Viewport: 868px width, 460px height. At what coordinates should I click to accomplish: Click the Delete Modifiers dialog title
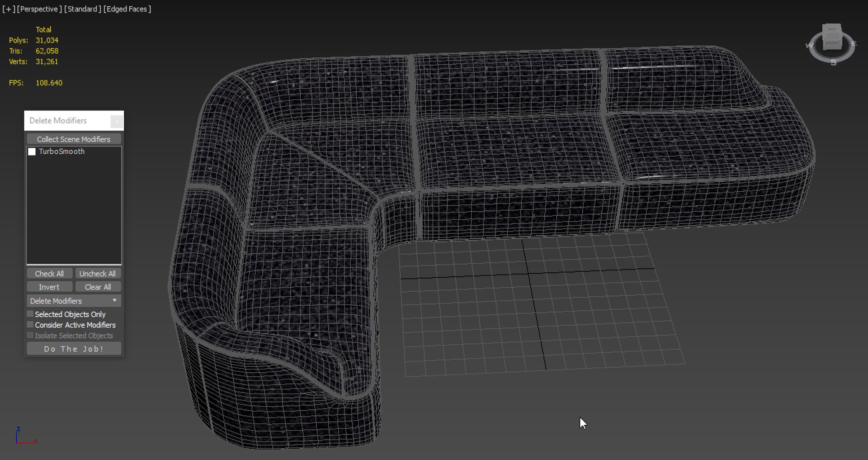(58, 121)
